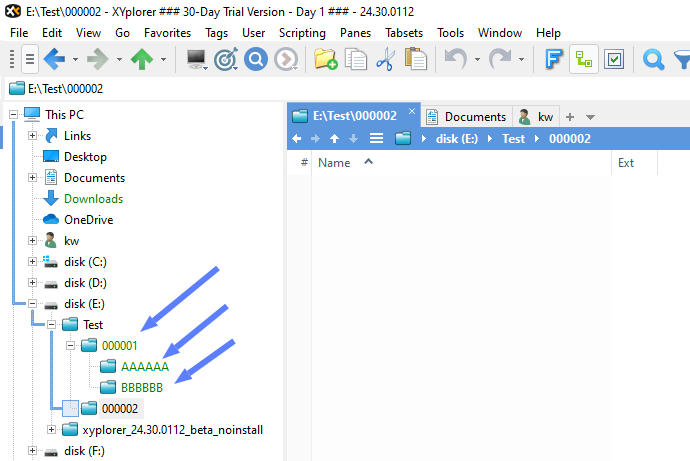Close the E:\Test\000002 tab
This screenshot has height=461, width=690.
coord(411,111)
